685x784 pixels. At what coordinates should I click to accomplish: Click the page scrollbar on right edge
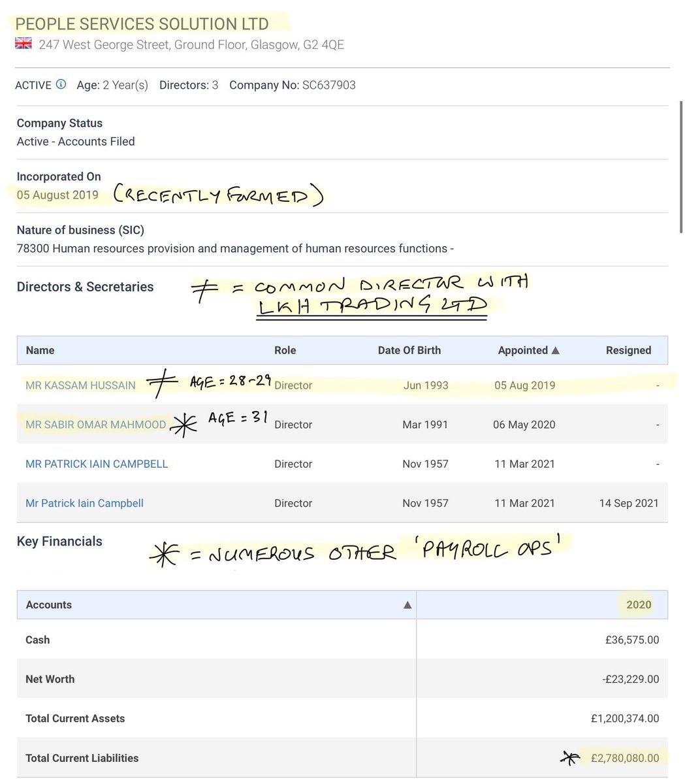[681, 167]
